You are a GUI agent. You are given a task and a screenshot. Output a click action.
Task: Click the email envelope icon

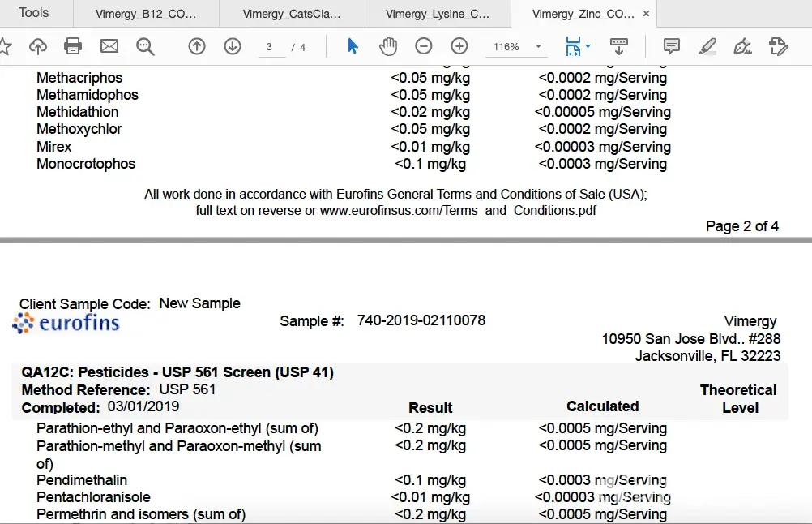(109, 46)
